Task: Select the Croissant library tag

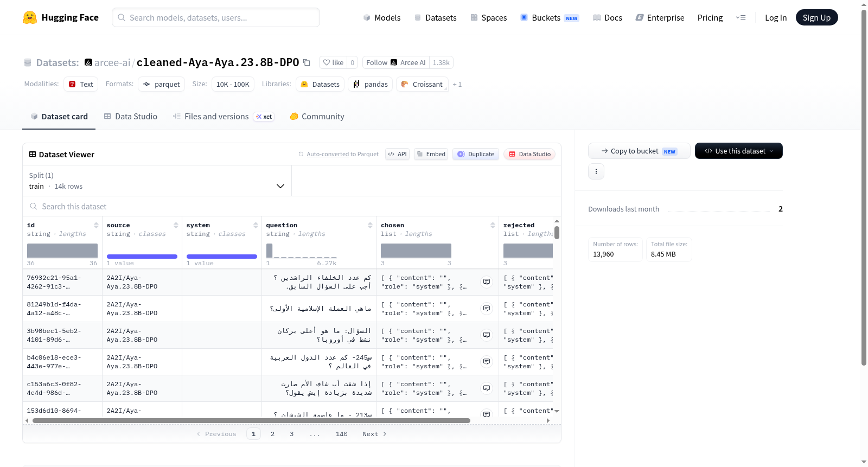Action: pyautogui.click(x=422, y=84)
